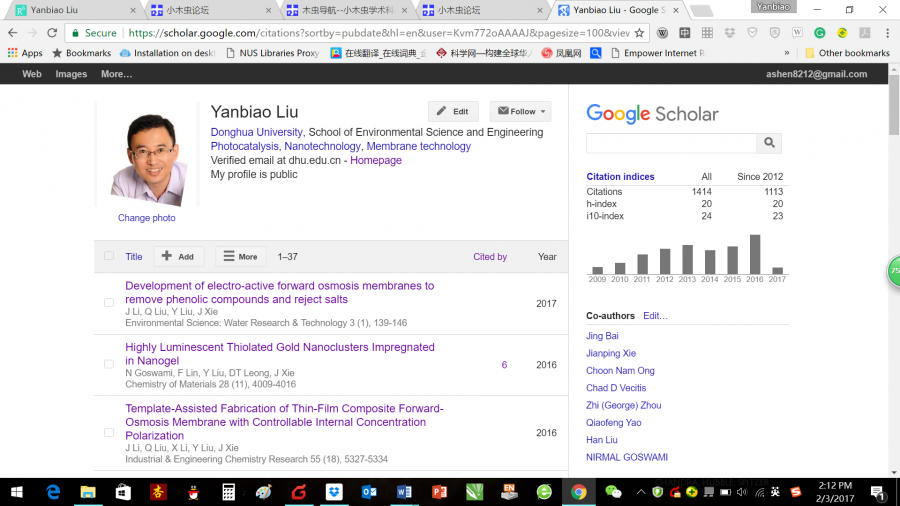This screenshot has height=506, width=900.
Task: Show hidden bookmarks with the double chevron
Action: [786, 53]
